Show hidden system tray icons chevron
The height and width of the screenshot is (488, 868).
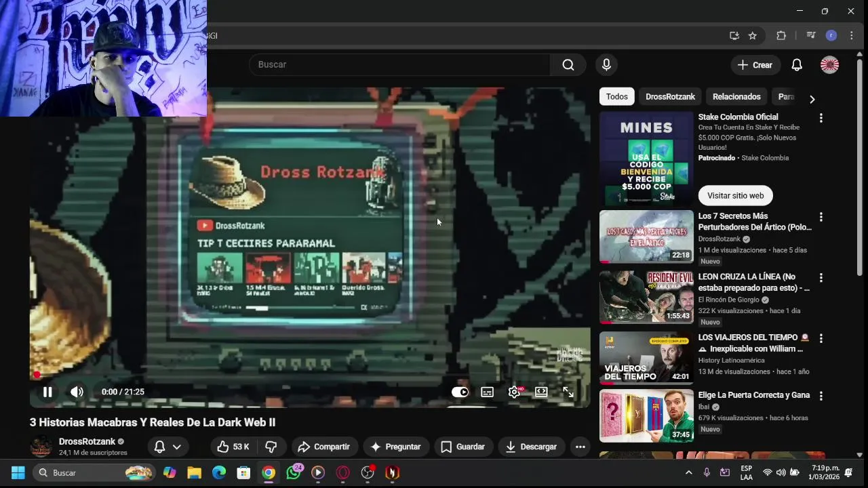tap(689, 472)
